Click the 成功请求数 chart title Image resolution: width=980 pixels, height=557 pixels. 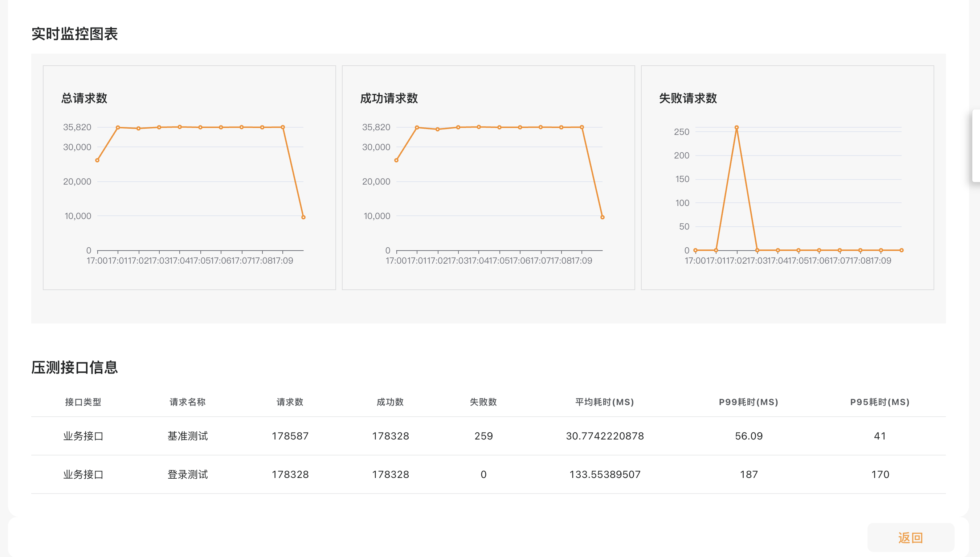(389, 98)
